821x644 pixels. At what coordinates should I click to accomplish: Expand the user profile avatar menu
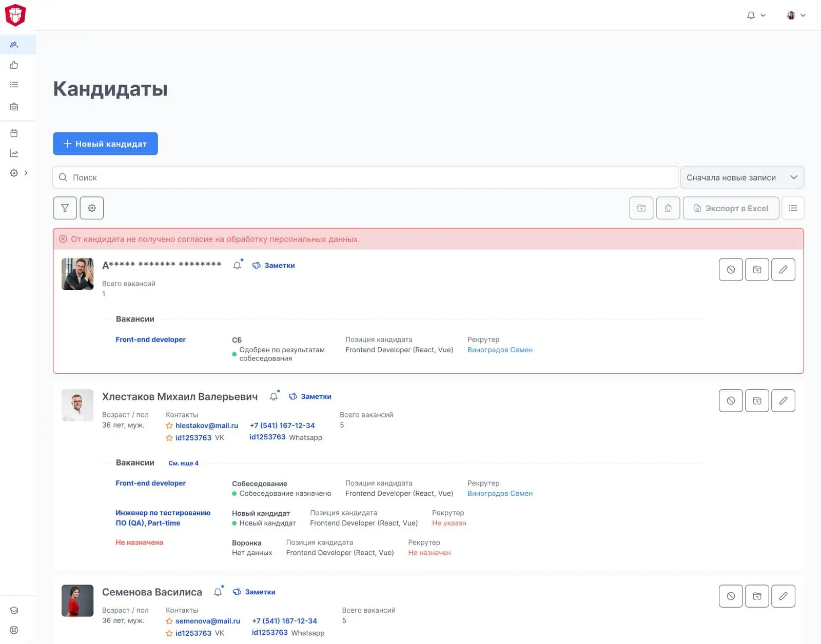tap(796, 15)
